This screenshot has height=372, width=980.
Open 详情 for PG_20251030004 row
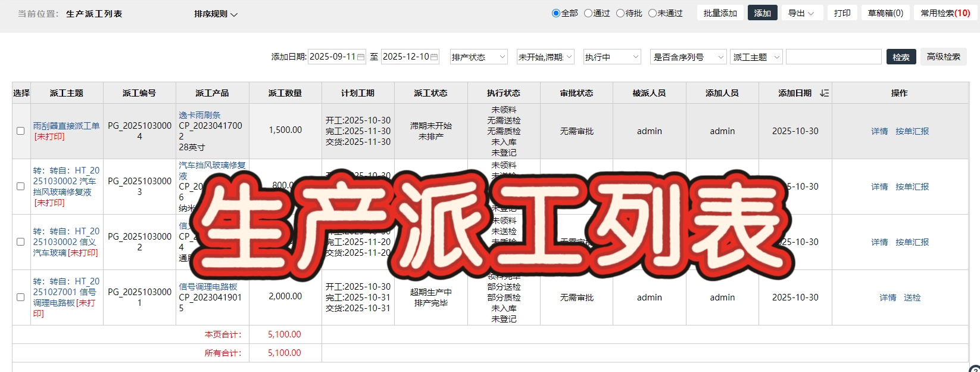(879, 131)
